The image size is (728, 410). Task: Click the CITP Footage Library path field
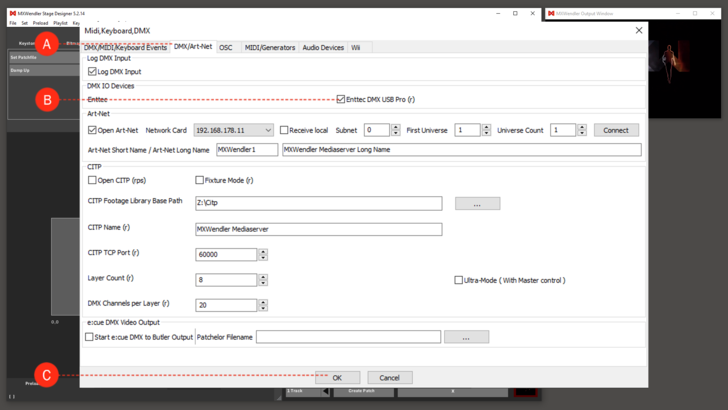click(318, 203)
